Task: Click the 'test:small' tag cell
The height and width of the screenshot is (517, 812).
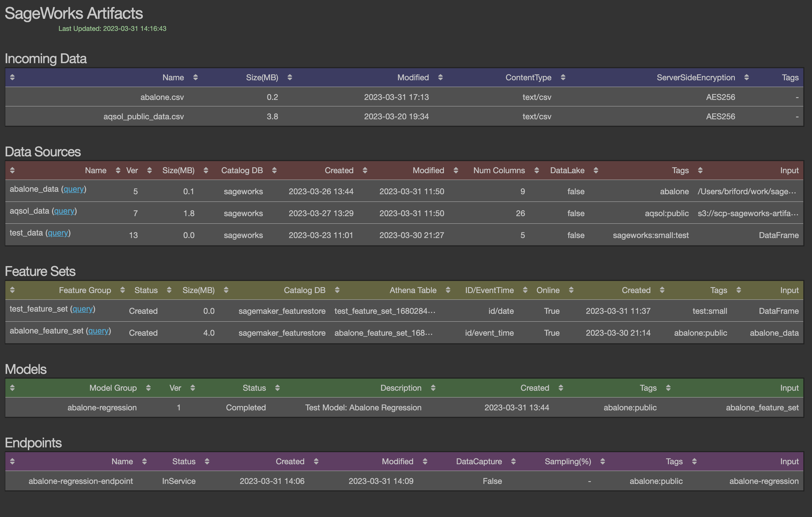Action: tap(710, 311)
